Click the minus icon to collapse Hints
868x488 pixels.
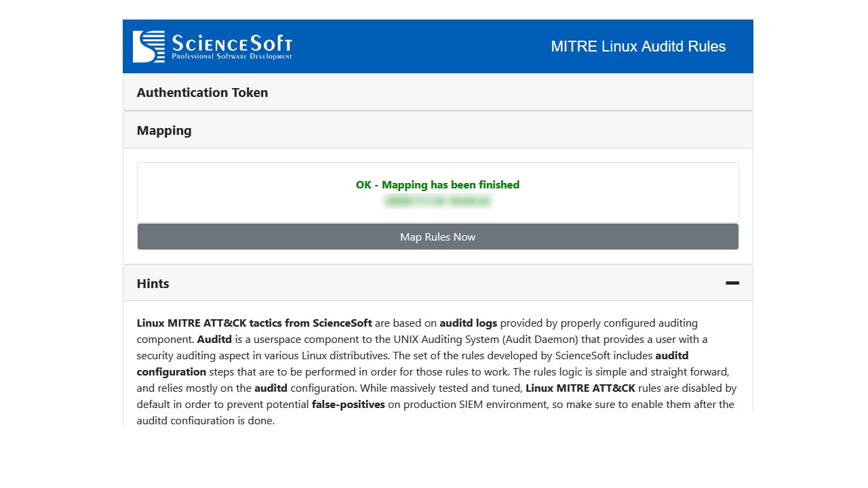(x=732, y=283)
